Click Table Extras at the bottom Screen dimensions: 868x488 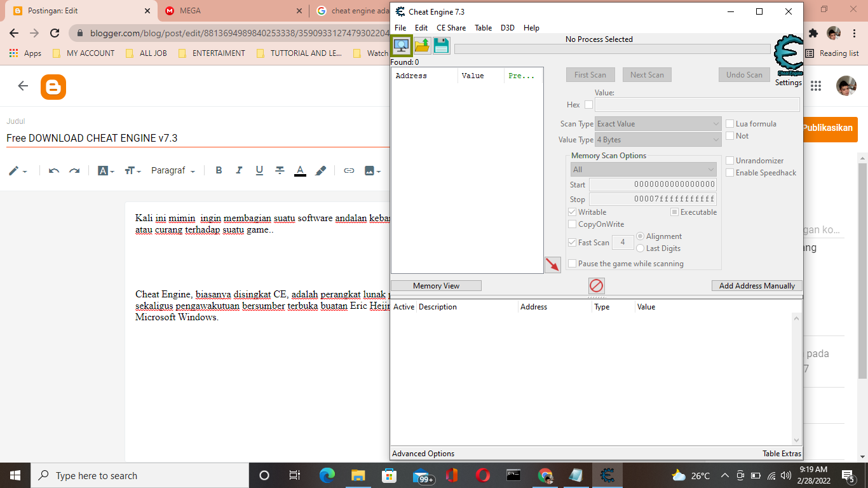pos(782,454)
